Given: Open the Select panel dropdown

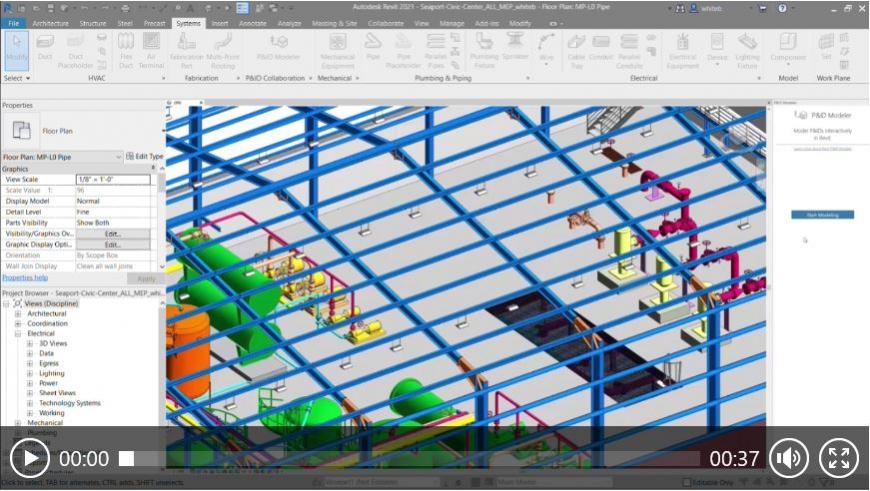Looking at the screenshot, I should pyautogui.click(x=17, y=78).
